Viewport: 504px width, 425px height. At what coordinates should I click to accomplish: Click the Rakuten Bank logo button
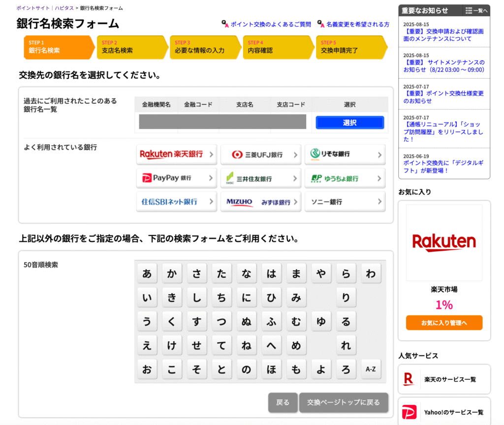(x=177, y=155)
